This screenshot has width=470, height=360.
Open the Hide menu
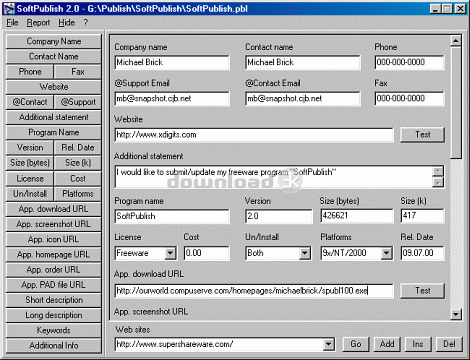(66, 23)
